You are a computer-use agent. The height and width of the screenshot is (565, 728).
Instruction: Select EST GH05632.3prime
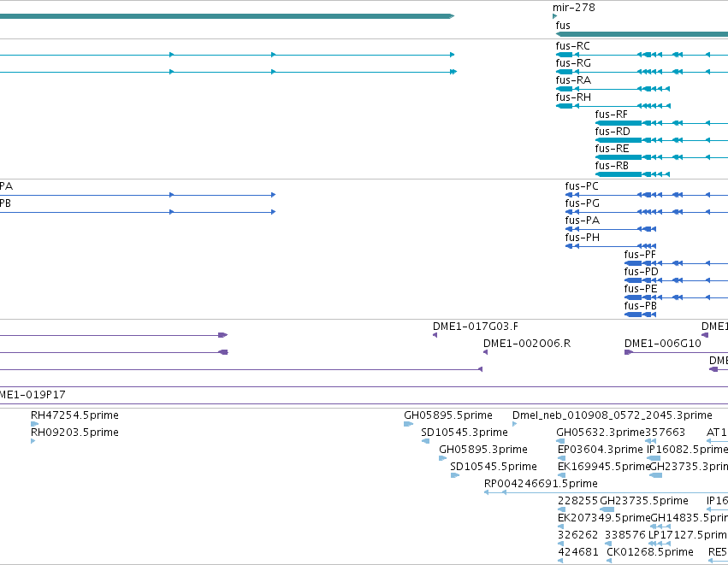601,433
